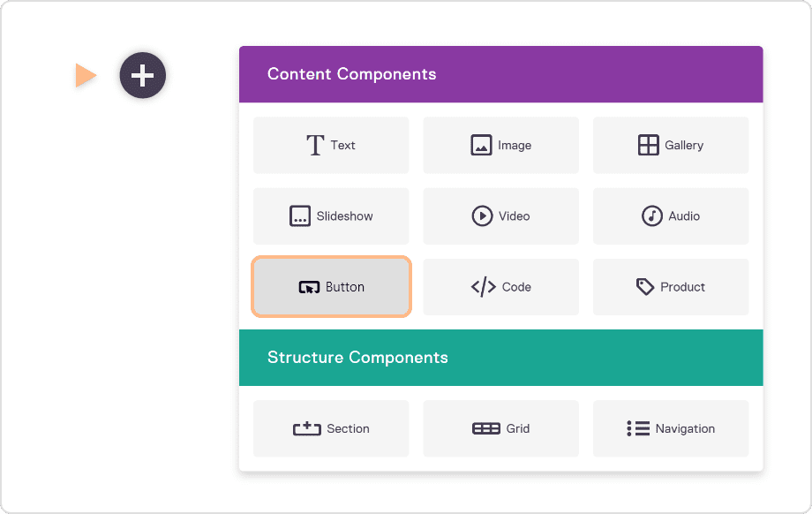Add an Audio component via music note icon
This screenshot has height=514, width=812.
point(652,216)
